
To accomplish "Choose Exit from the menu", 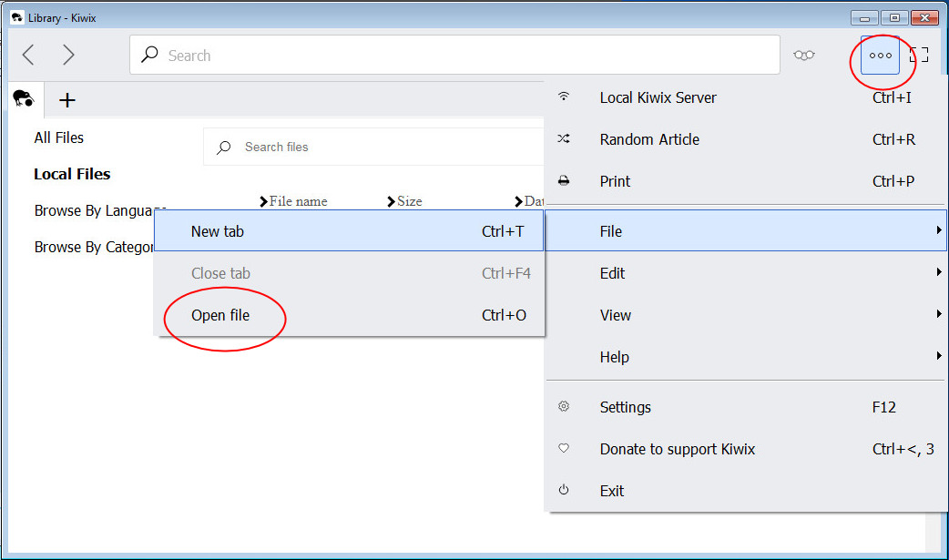I will pos(746,491).
